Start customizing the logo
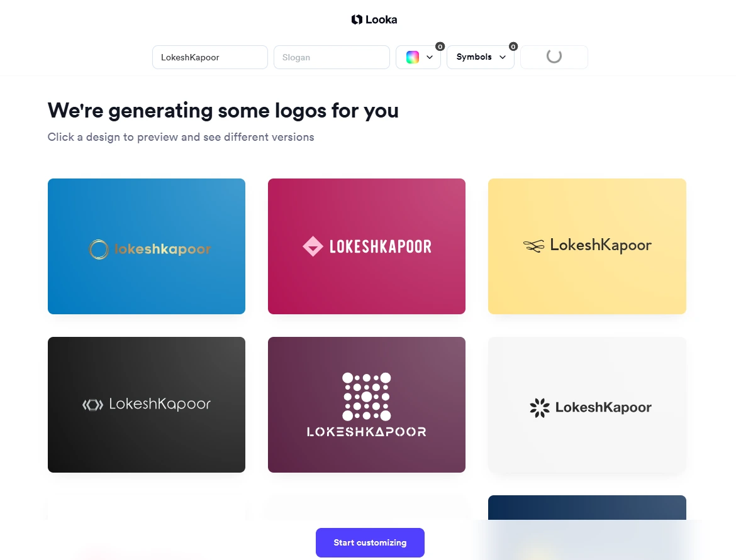The width and height of the screenshot is (736, 560). pyautogui.click(x=370, y=542)
